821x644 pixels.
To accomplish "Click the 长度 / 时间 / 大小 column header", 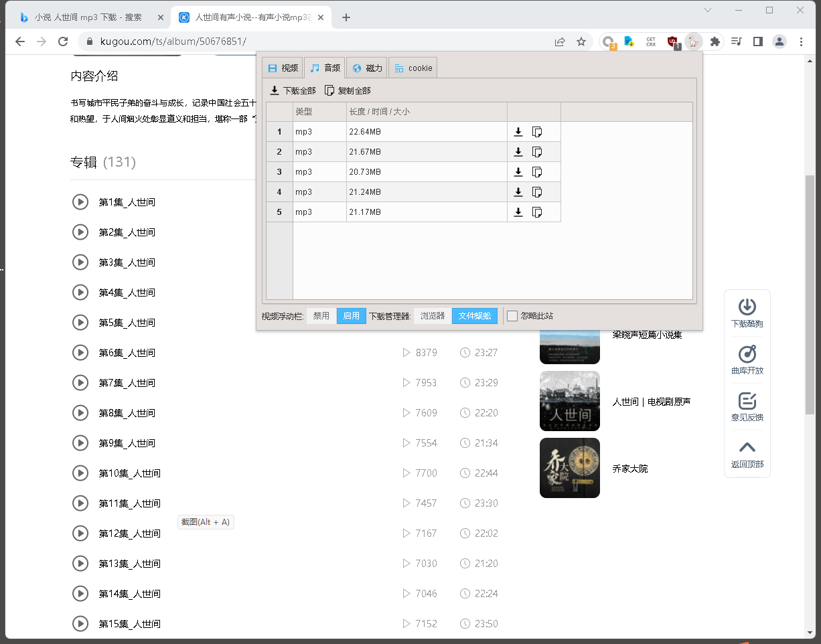I will [427, 112].
